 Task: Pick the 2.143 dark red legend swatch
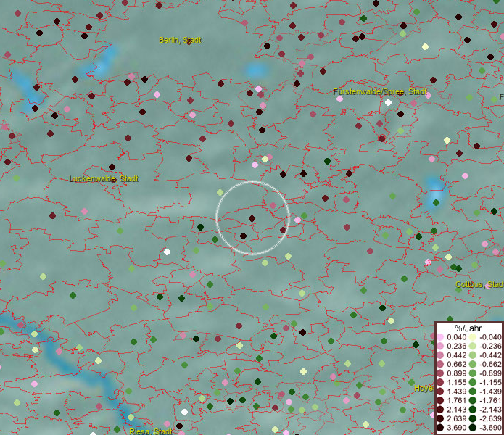click(440, 410)
